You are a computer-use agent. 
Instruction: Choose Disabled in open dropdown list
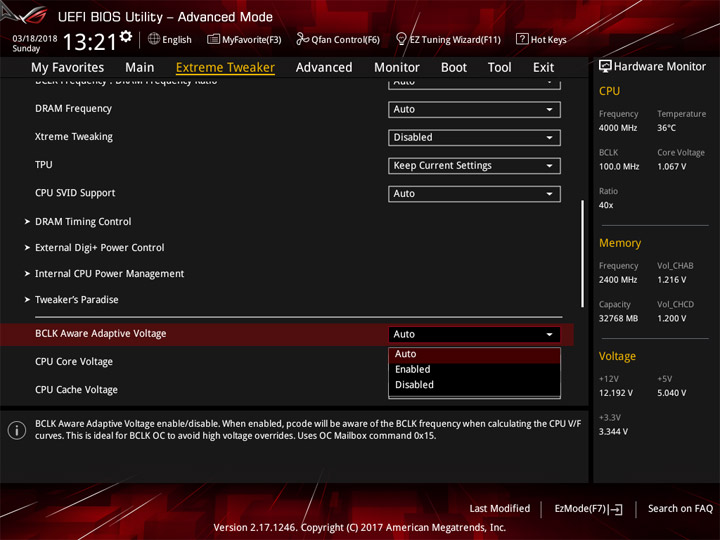coord(474,385)
